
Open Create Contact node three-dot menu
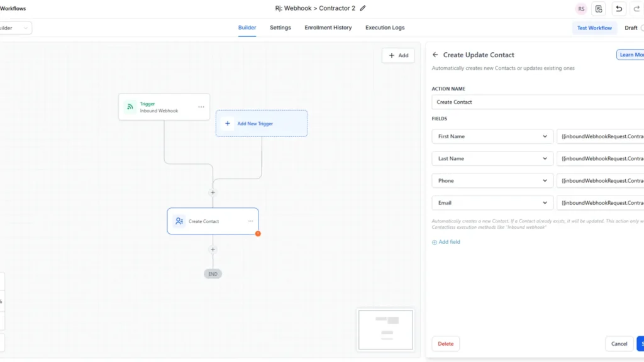(250, 221)
